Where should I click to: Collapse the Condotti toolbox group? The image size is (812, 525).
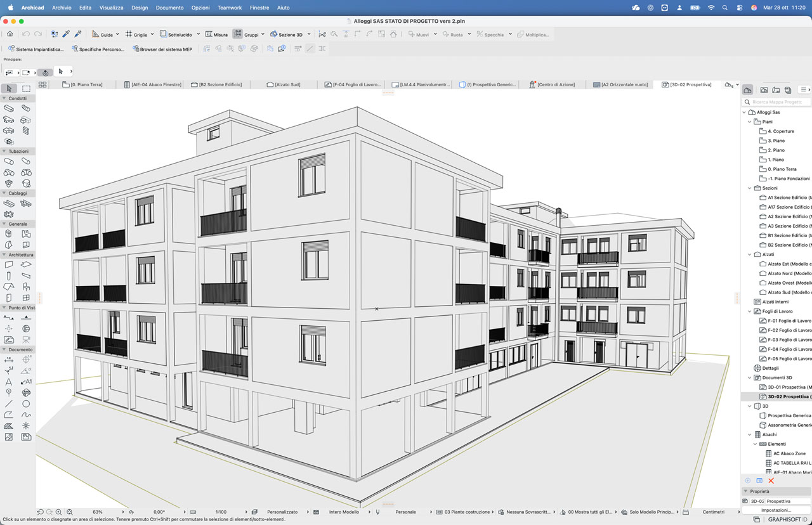4,98
